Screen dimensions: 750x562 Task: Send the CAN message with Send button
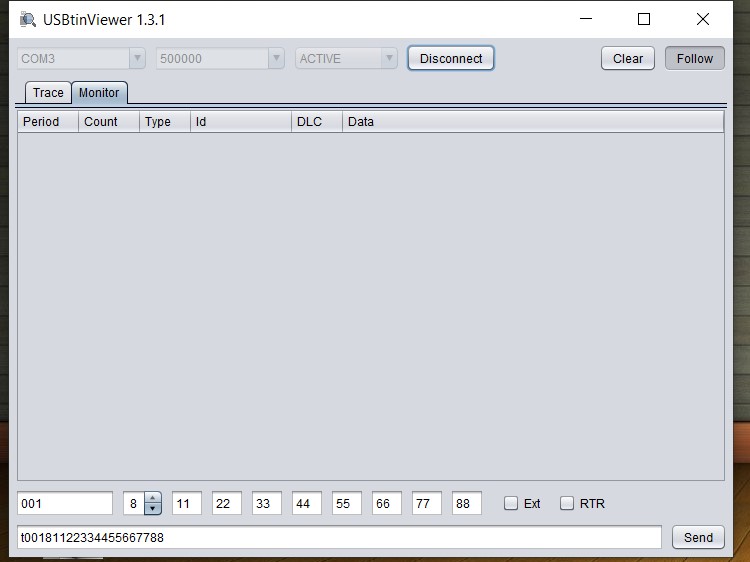698,537
